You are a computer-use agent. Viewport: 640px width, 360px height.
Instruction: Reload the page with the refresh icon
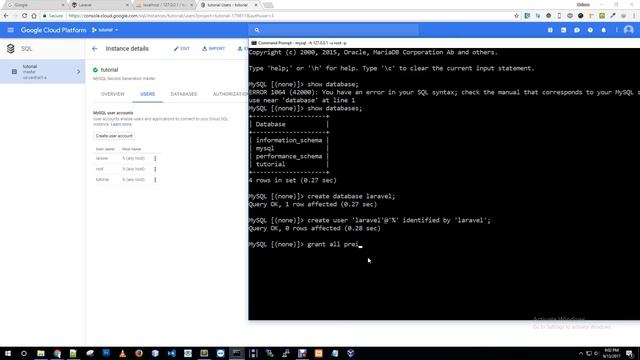(x=24, y=16)
